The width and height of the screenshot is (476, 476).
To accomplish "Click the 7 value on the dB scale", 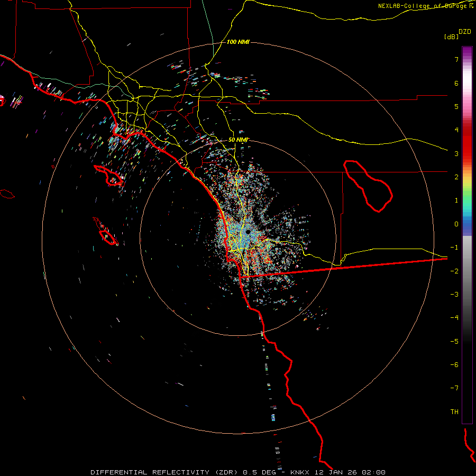I will coord(456,59).
